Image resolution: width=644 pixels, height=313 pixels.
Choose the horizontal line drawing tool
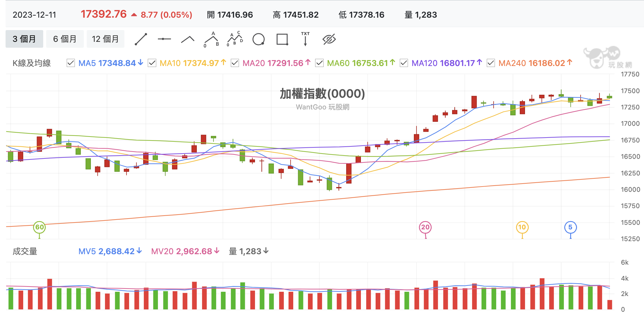[x=164, y=39]
